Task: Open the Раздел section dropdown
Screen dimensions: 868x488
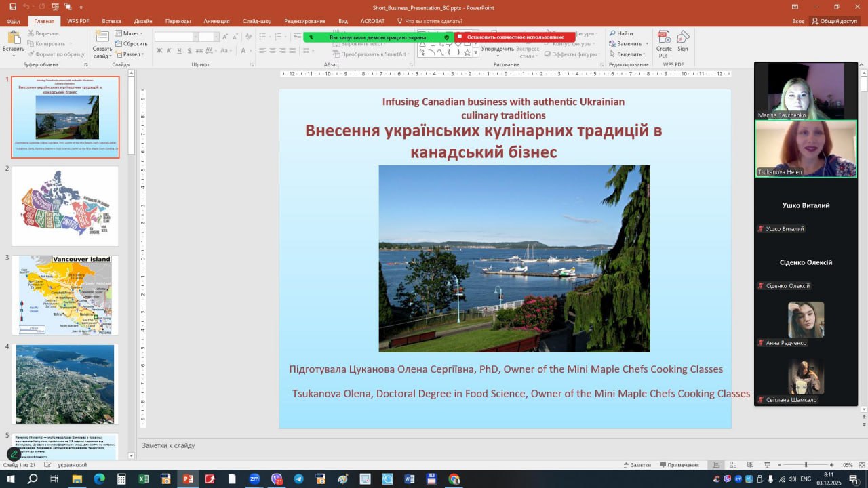Action: [130, 54]
